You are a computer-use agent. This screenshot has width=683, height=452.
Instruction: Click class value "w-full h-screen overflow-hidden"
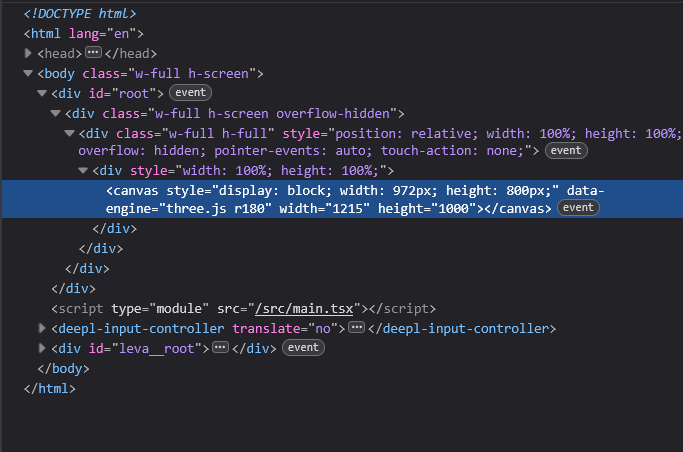click(272, 114)
